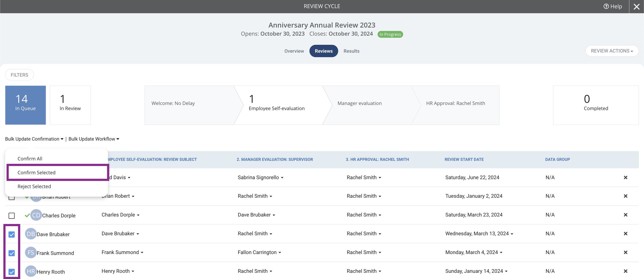Viewport: 644px width, 279px height.
Task: Remove the Charles Dorple review row
Action: pyautogui.click(x=625, y=215)
